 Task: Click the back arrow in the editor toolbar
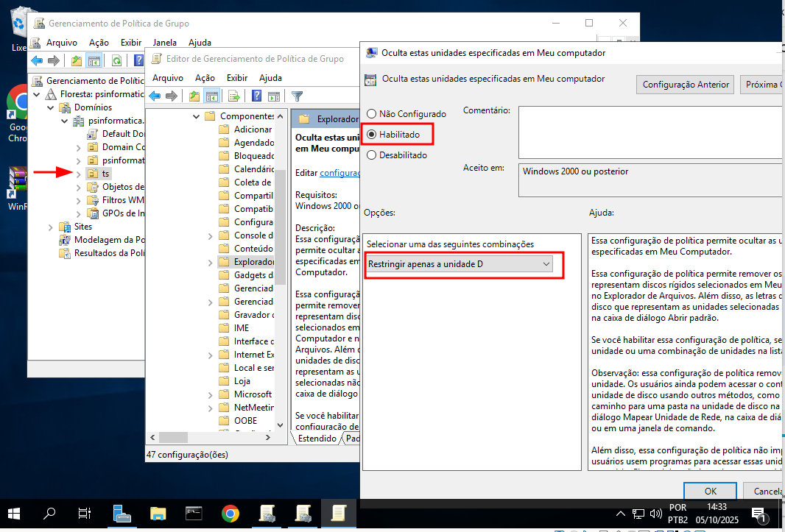pos(155,96)
